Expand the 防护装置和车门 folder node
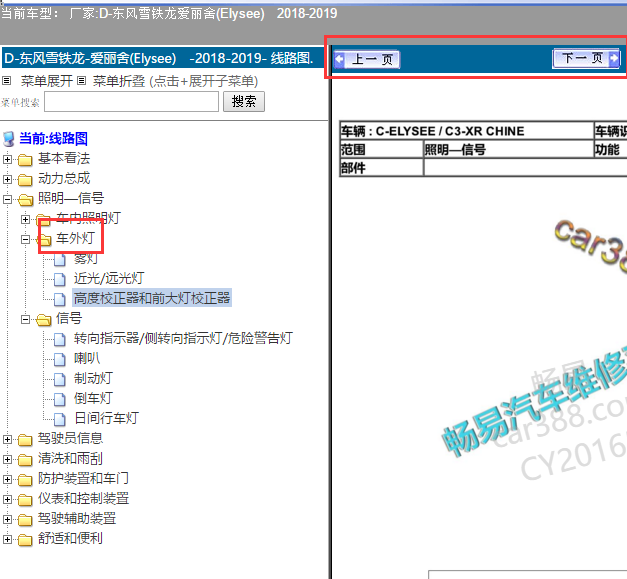This screenshot has width=627, height=579. coord(7,479)
